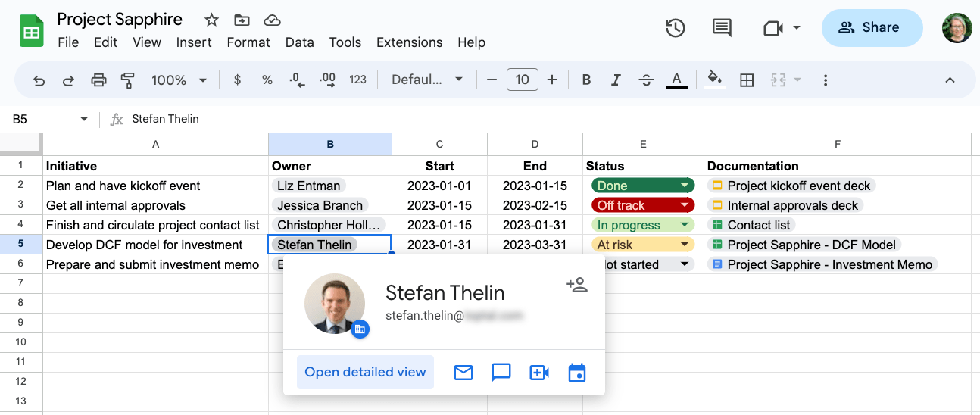Viewport: 980px width, 415px height.
Task: Click the font size input field
Action: [x=522, y=80]
